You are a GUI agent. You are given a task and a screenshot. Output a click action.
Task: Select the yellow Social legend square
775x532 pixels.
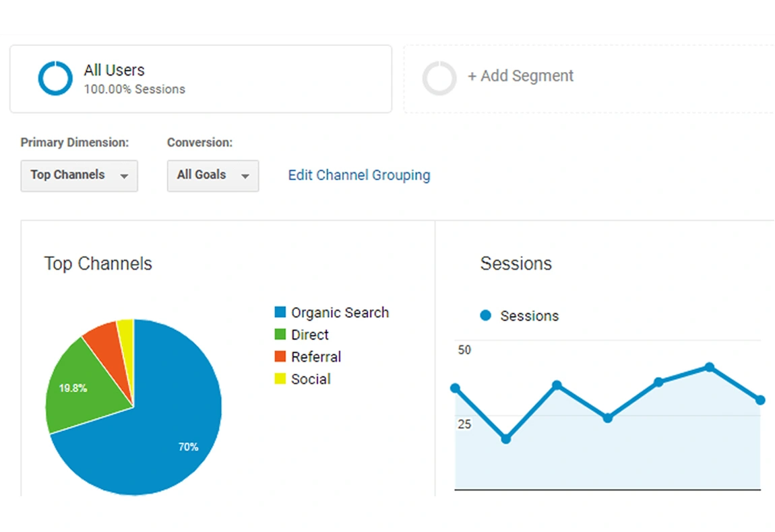click(280, 378)
